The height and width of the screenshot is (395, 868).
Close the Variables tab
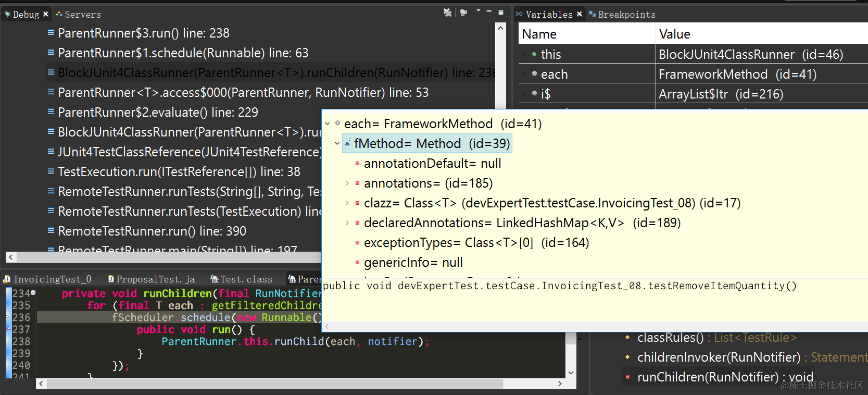tap(580, 15)
